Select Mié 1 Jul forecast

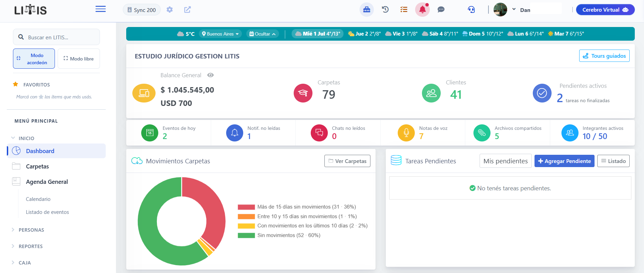(318, 34)
